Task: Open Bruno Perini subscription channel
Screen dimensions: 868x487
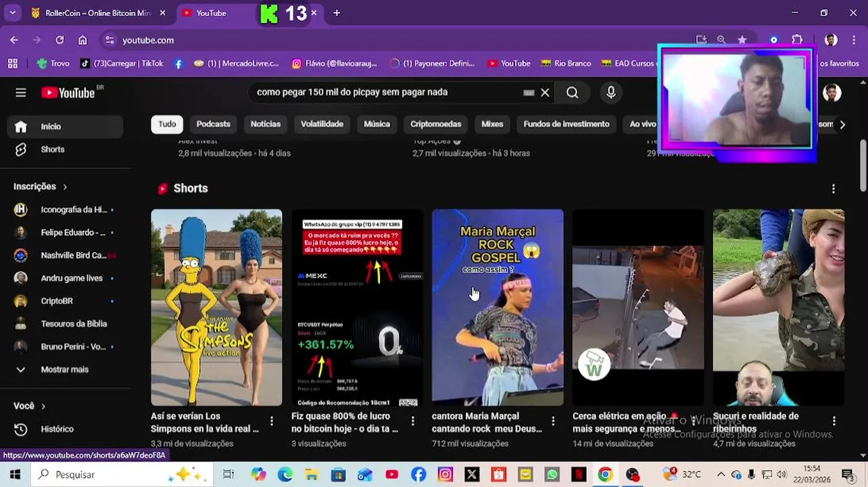Action: click(x=66, y=347)
